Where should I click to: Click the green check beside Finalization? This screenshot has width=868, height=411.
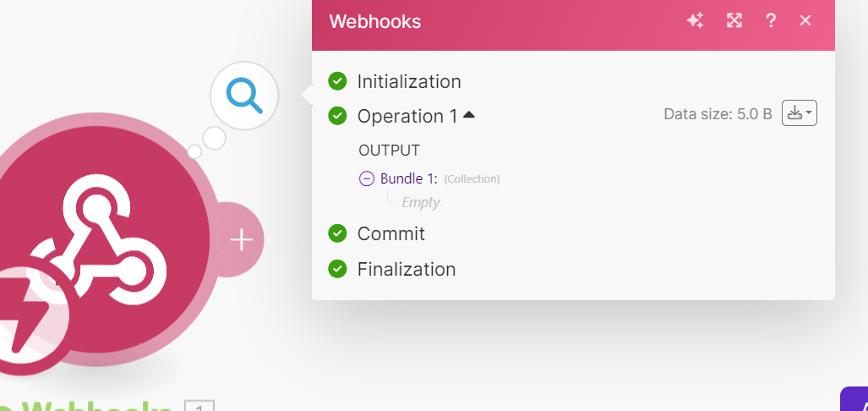point(337,269)
